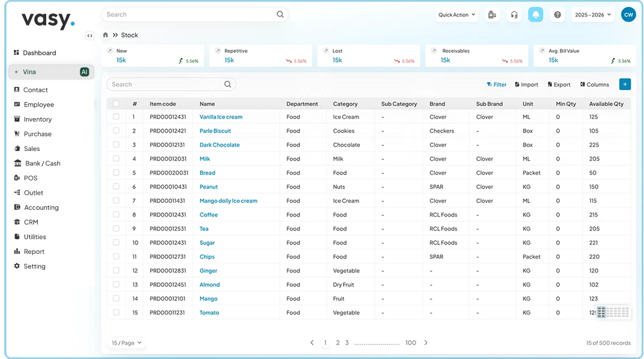Open the Columns chooser

594,84
